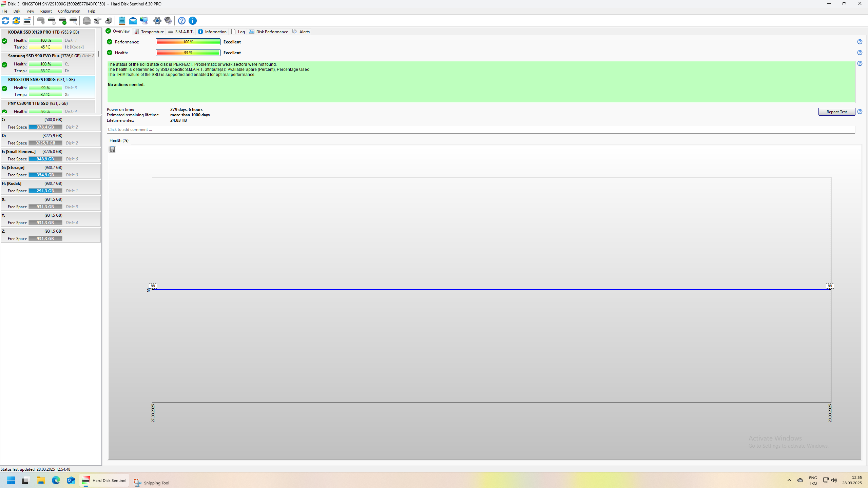Click help icon beside status text box
Screen dimensions: 868x488
860,63
